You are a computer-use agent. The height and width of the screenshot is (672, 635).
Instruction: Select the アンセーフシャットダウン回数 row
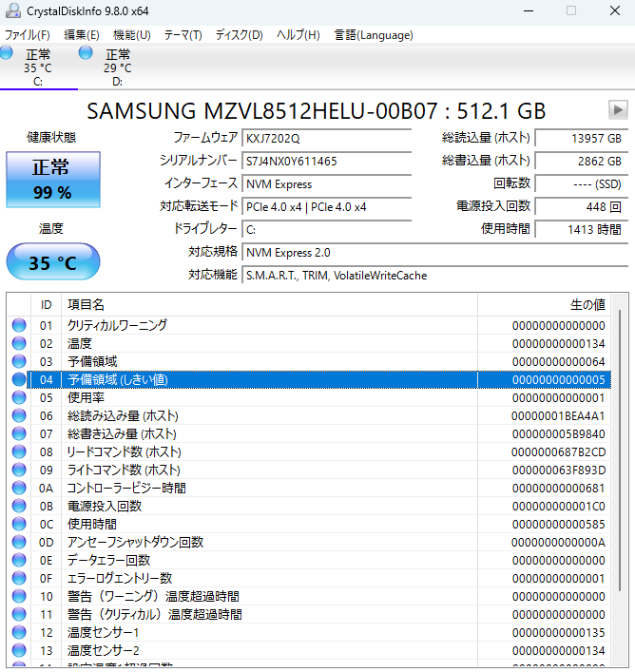[x=309, y=542]
